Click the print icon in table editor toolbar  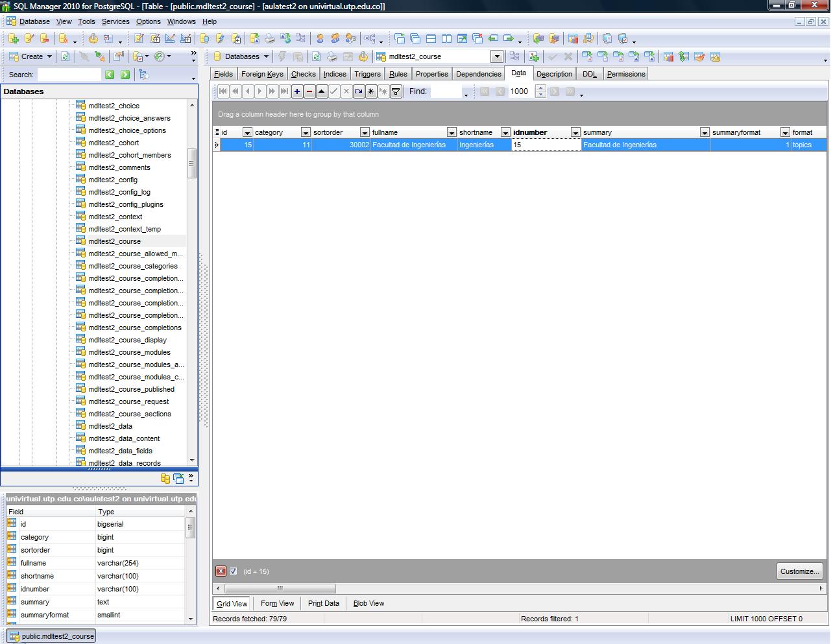332,56
